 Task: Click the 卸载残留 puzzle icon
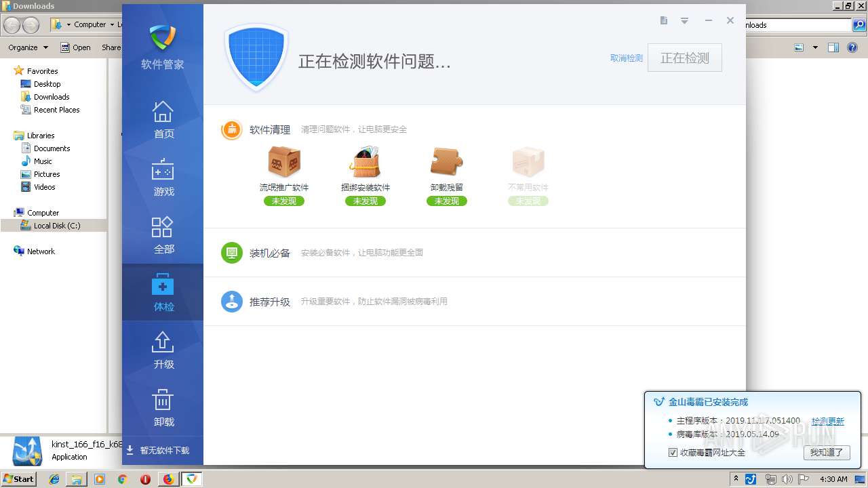point(447,162)
